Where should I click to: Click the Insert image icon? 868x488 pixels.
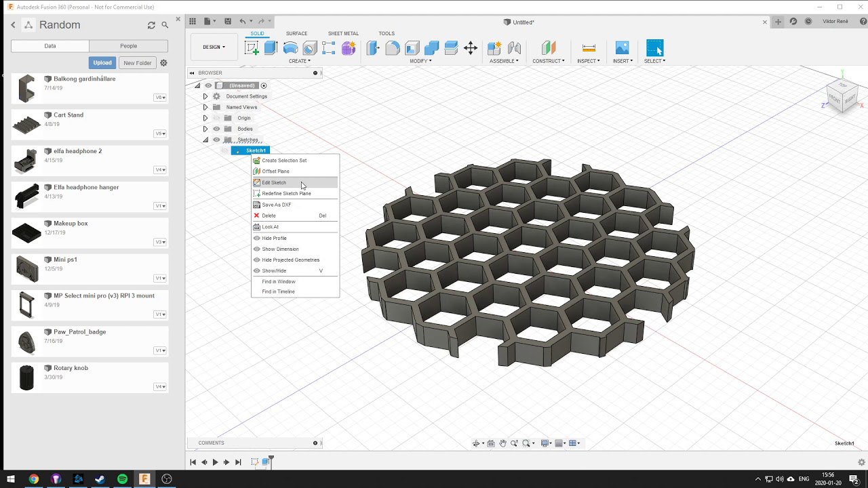[x=622, y=47]
